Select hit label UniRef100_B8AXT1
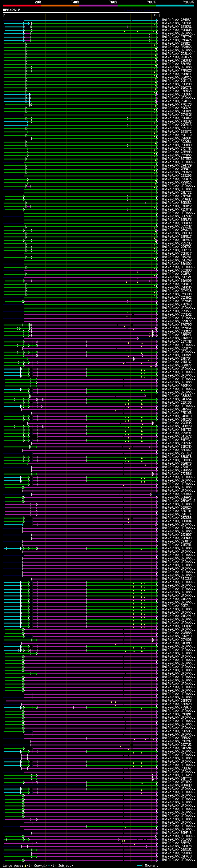 (x=177, y=88)
